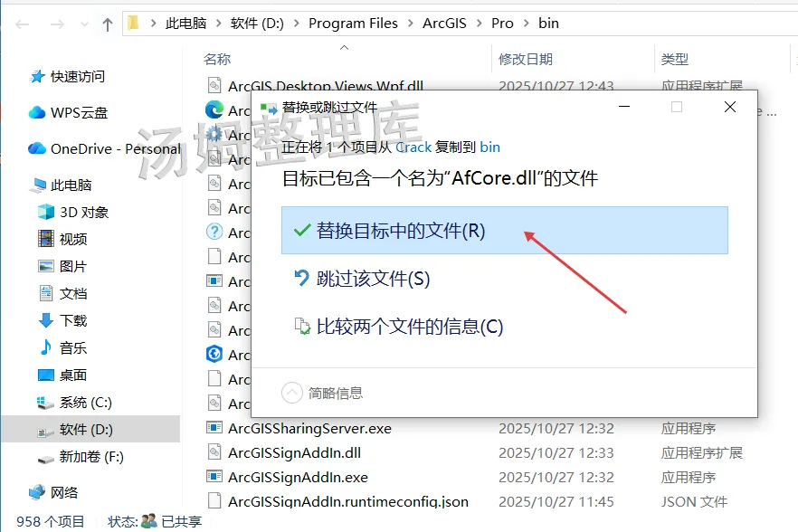Image resolution: width=798 pixels, height=532 pixels.
Task: Expand chevron after 此电脑 in address bar
Action: pyautogui.click(x=219, y=24)
